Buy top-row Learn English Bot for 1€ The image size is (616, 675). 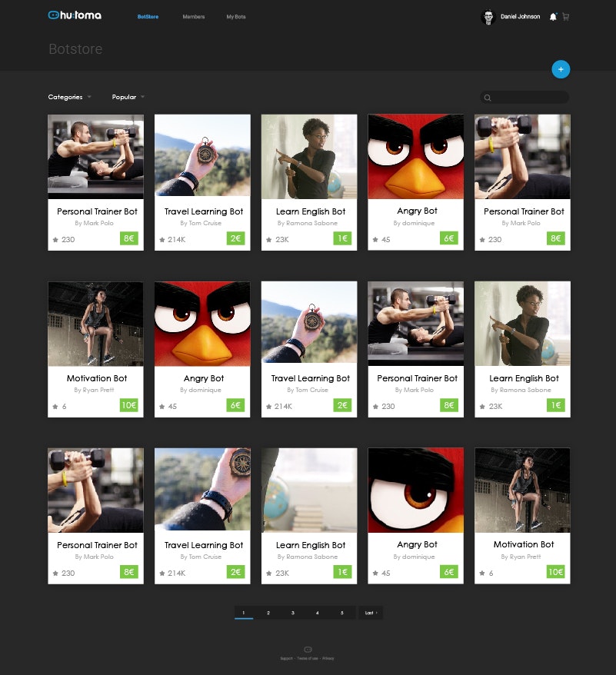pyautogui.click(x=342, y=238)
